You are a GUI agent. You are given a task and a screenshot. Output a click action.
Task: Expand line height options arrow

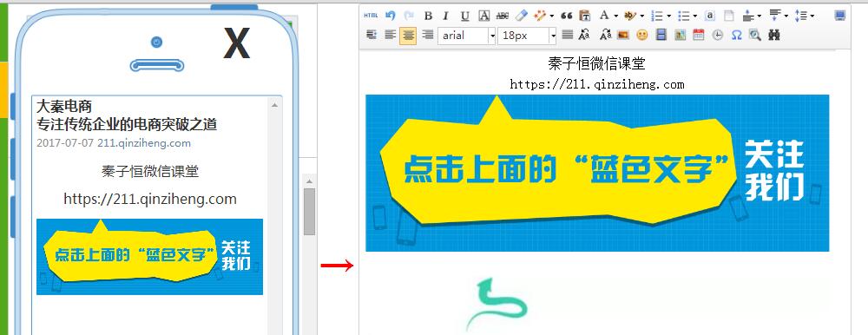[x=812, y=16]
